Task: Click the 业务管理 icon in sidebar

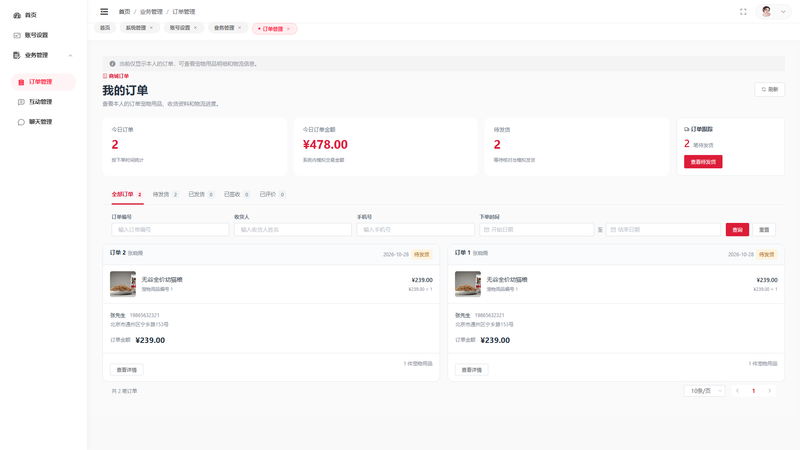Action: (17, 55)
